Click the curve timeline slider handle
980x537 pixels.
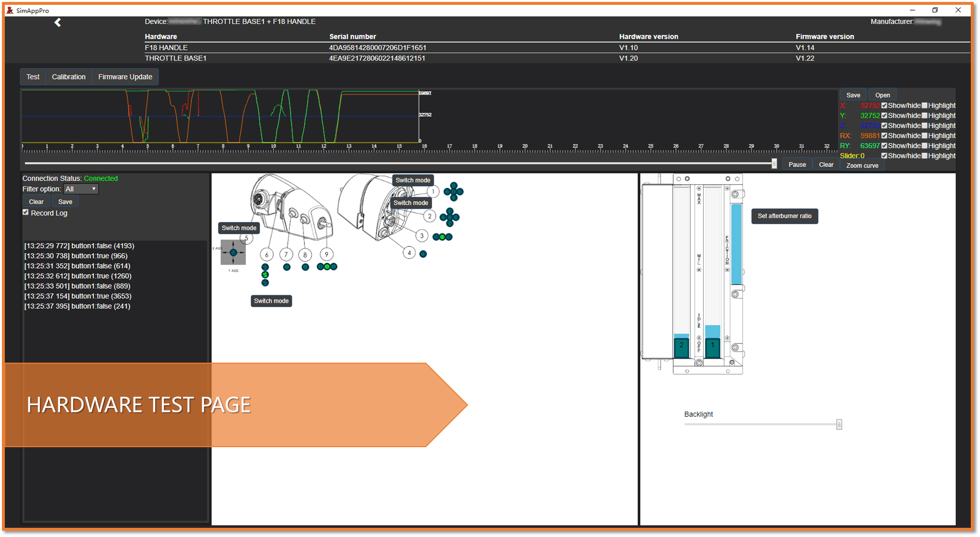[774, 164]
